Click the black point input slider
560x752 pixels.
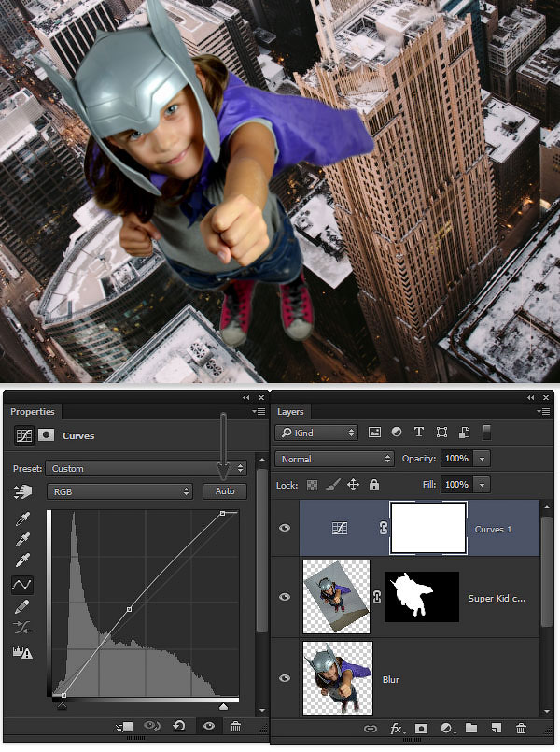click(x=62, y=706)
